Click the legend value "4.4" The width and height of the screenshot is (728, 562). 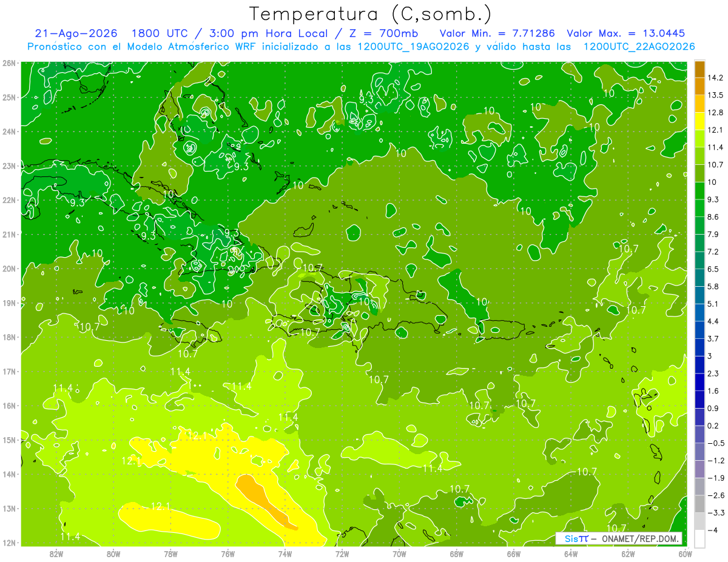click(712, 321)
